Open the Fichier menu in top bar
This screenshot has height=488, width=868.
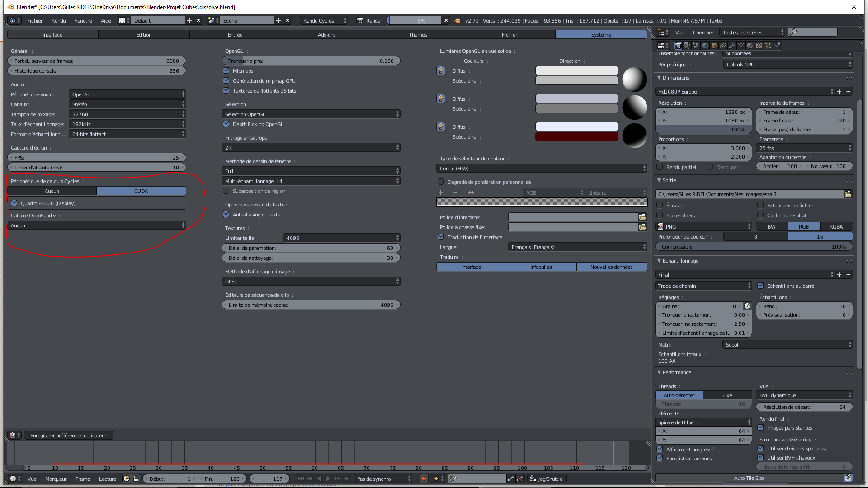(x=35, y=20)
